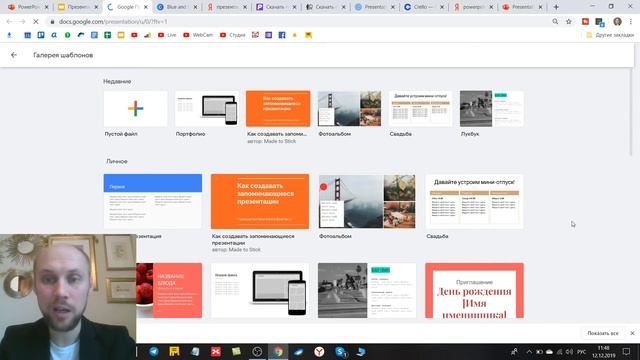
Task: Dismiss the downloads bar with X
Action: (x=632, y=333)
